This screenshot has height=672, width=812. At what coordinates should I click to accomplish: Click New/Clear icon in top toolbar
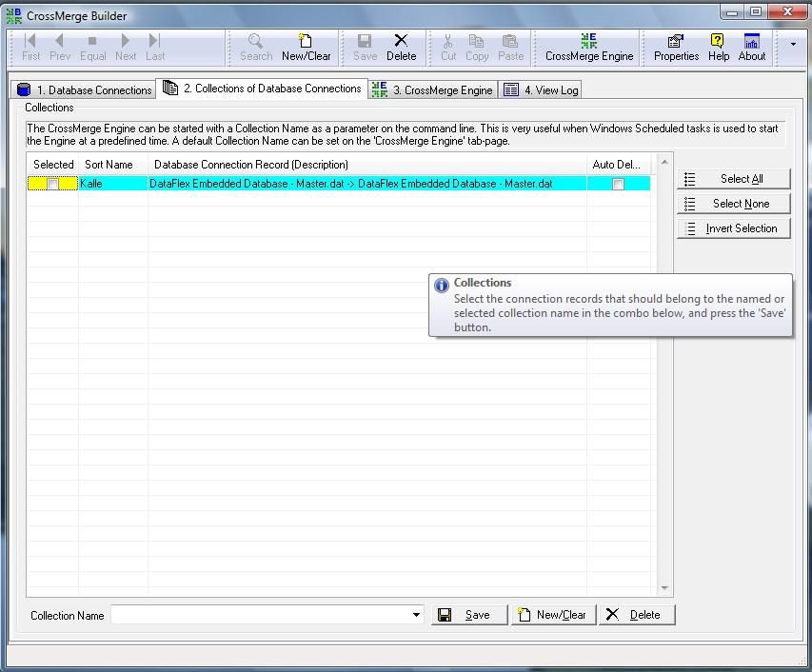(x=307, y=47)
